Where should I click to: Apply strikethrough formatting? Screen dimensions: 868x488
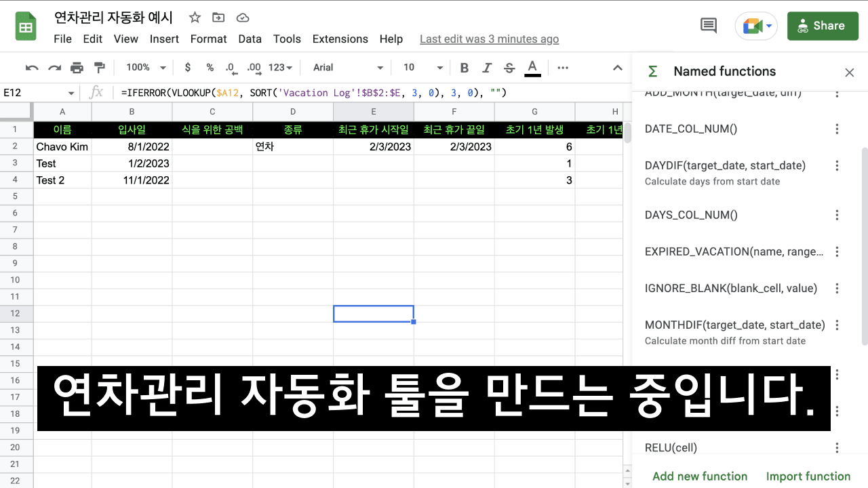(509, 68)
